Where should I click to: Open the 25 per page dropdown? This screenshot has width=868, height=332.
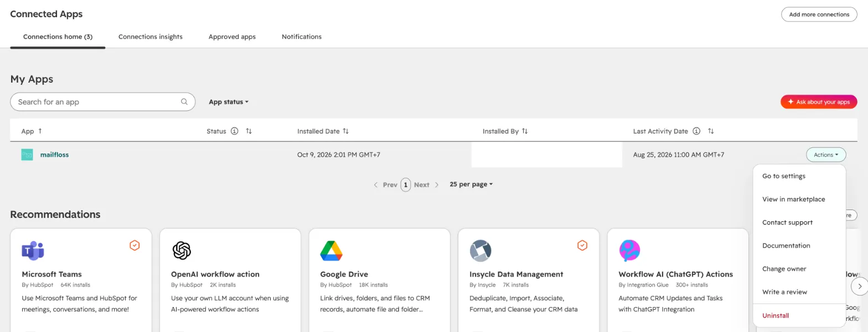pyautogui.click(x=471, y=184)
